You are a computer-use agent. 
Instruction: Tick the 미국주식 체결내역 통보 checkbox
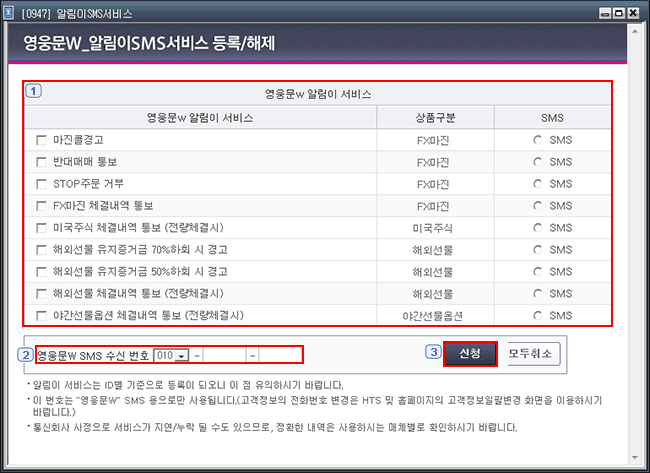pos(41,228)
